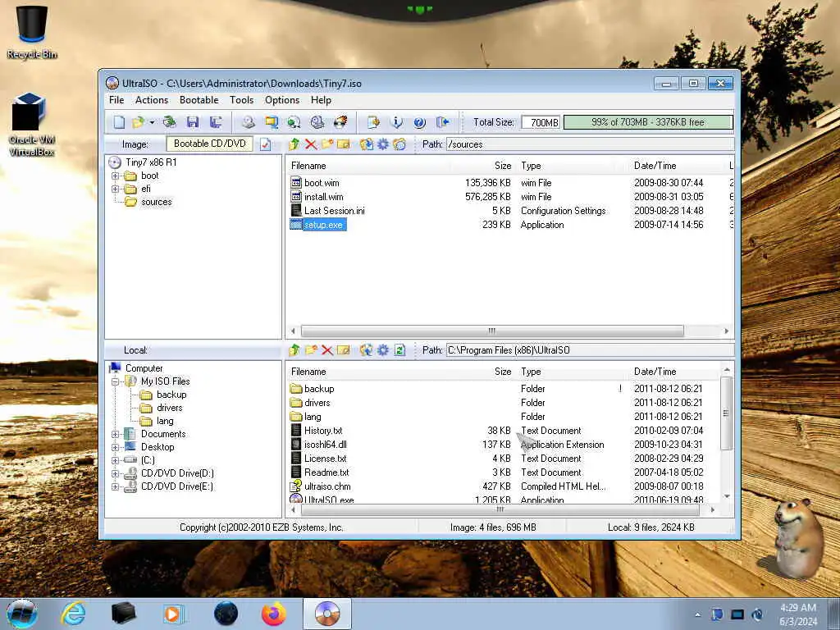The height and width of the screenshot is (630, 840).
Task: Select the sources folder in image tree
Action: coord(156,202)
